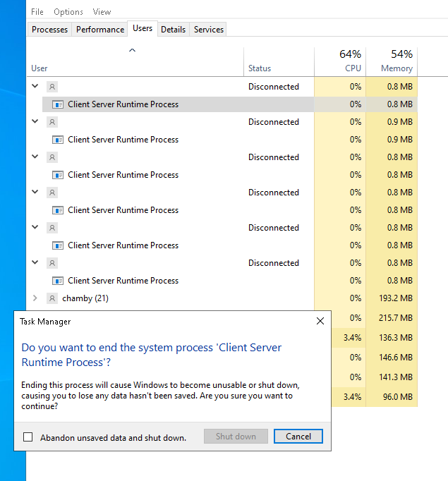This screenshot has height=481, width=448.
Task: Open the Options menu
Action: [x=68, y=12]
